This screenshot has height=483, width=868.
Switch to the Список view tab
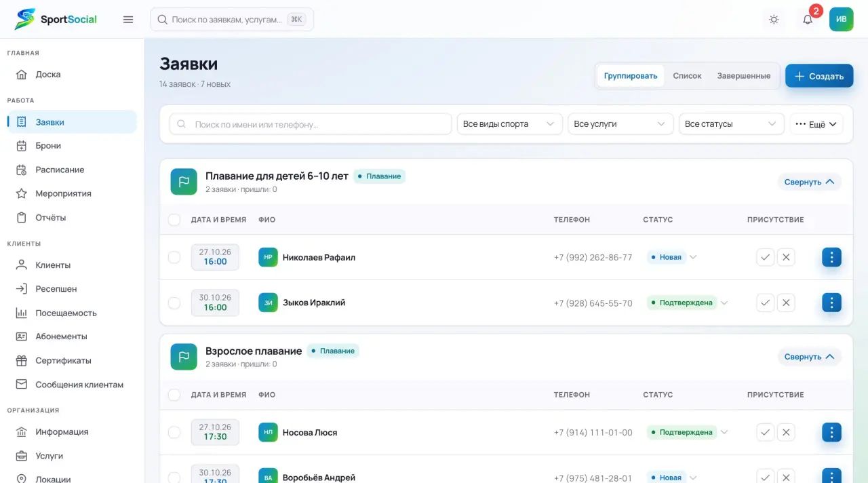pos(687,76)
